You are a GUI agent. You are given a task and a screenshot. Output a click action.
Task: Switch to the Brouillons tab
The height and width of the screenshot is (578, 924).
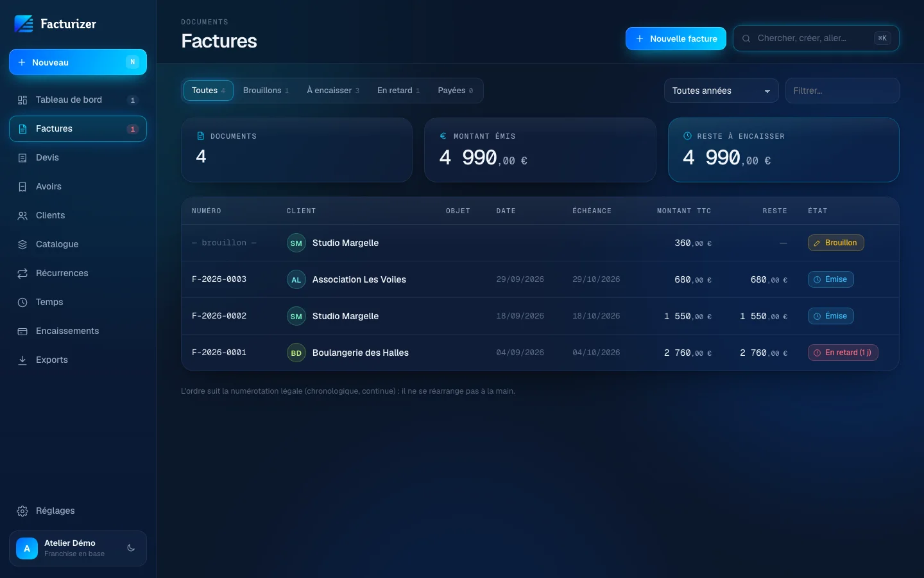click(x=266, y=91)
